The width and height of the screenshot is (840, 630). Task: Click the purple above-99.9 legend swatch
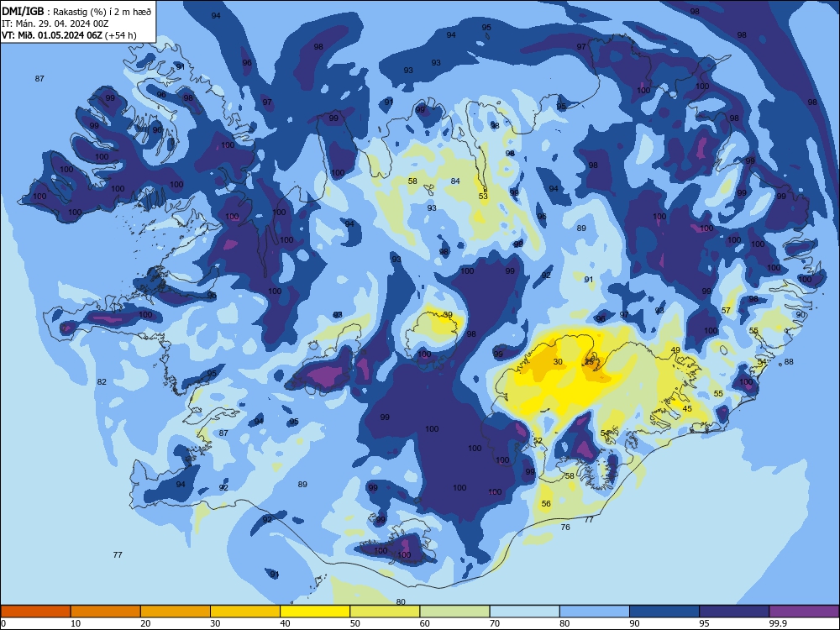pos(804,612)
